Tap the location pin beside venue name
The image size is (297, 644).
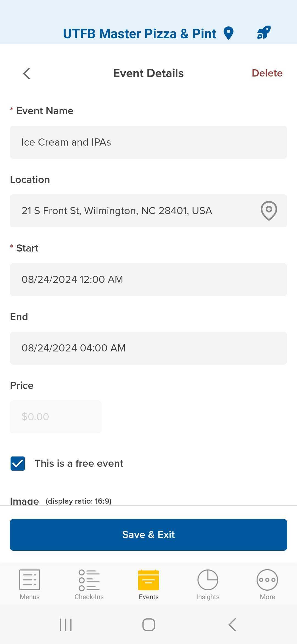pos(229,33)
